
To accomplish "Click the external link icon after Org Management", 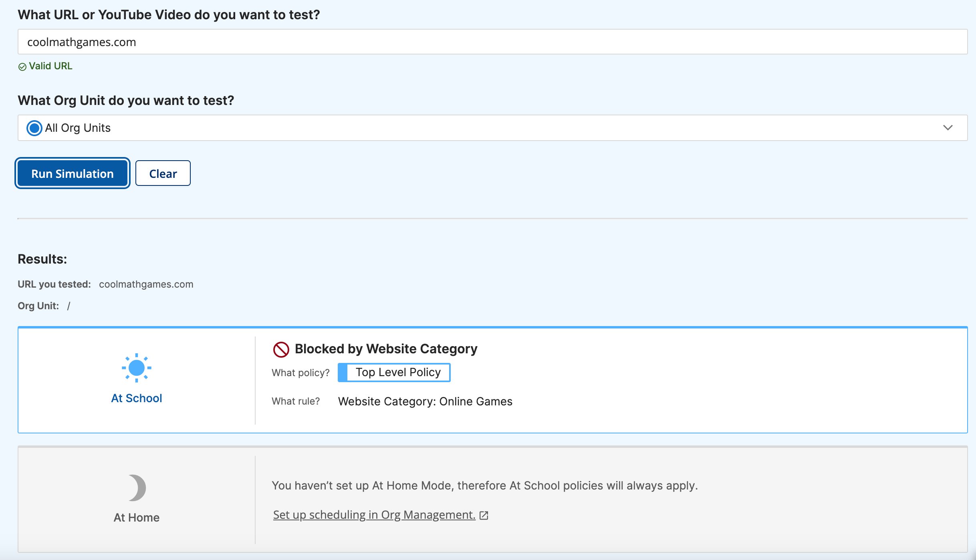I will (x=484, y=516).
